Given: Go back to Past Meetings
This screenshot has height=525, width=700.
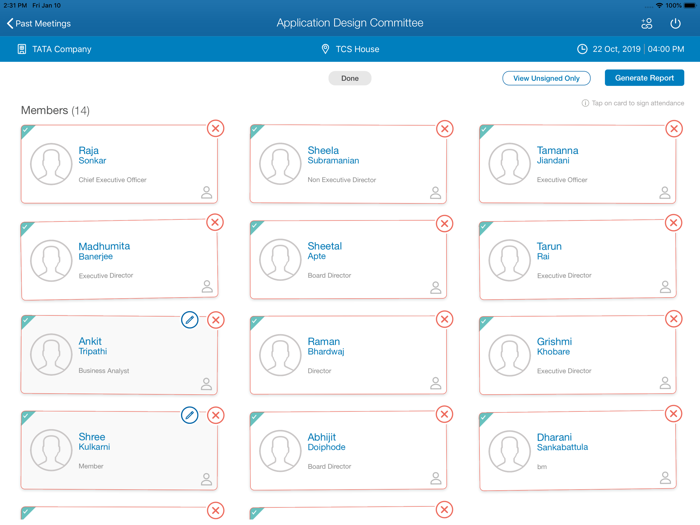Looking at the screenshot, I should [x=39, y=23].
